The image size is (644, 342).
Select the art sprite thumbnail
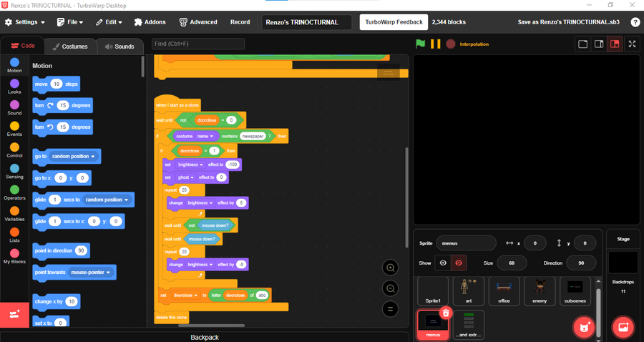pos(469,291)
